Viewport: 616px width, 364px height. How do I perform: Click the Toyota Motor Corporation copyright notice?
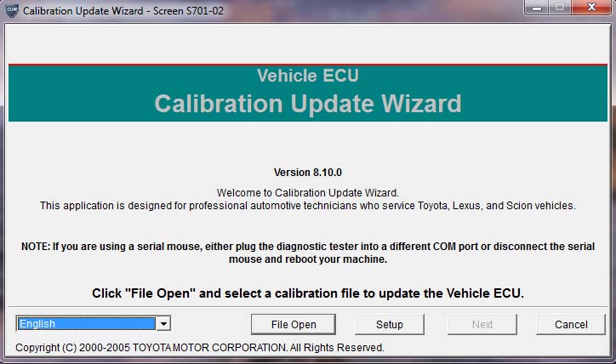(x=200, y=348)
